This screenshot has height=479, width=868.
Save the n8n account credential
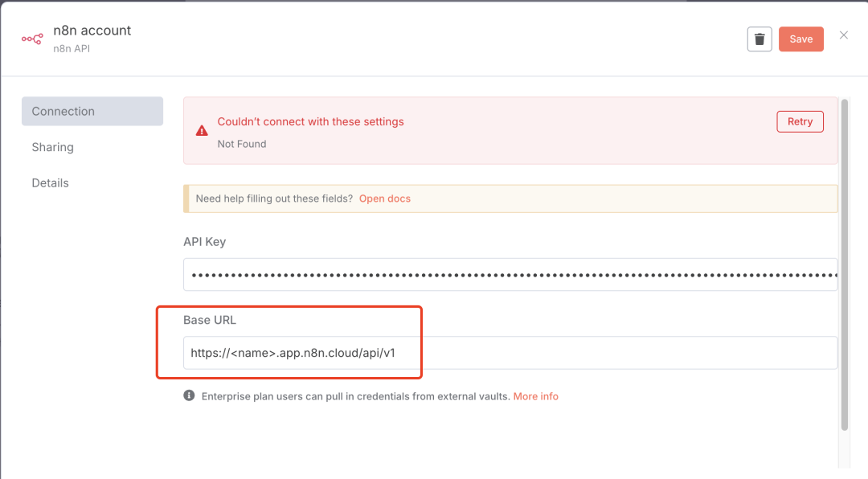pyautogui.click(x=800, y=39)
